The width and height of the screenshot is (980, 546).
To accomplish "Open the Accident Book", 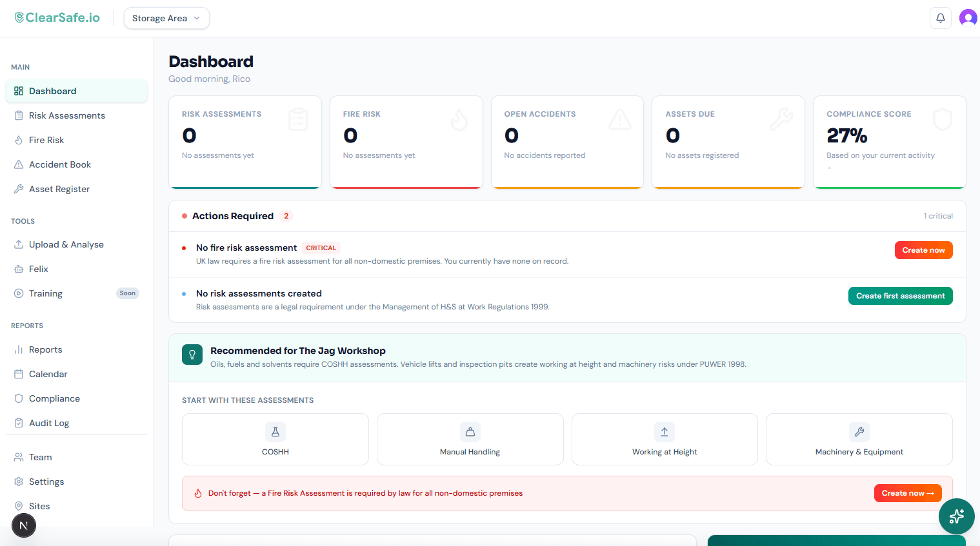I will tap(59, 164).
